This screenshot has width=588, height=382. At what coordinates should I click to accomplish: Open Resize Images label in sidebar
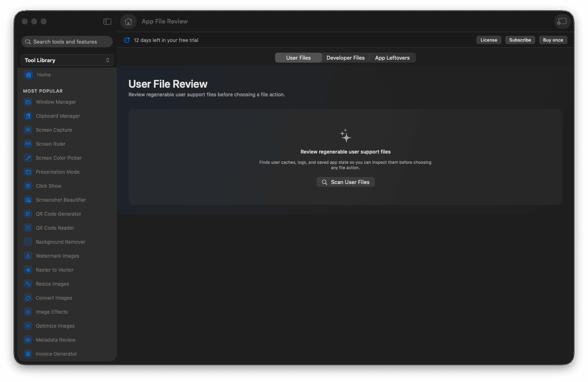coord(52,284)
